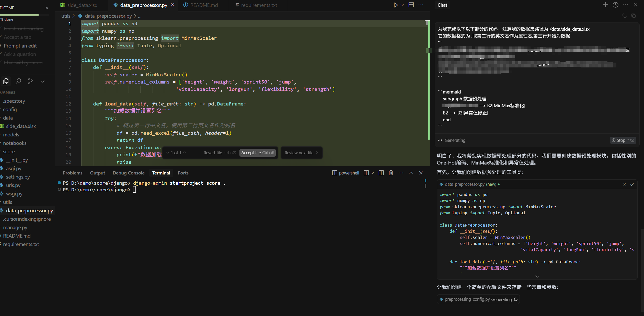Switch to the README.md editor tab
Viewport: 644px width, 316px height.
click(x=204, y=5)
